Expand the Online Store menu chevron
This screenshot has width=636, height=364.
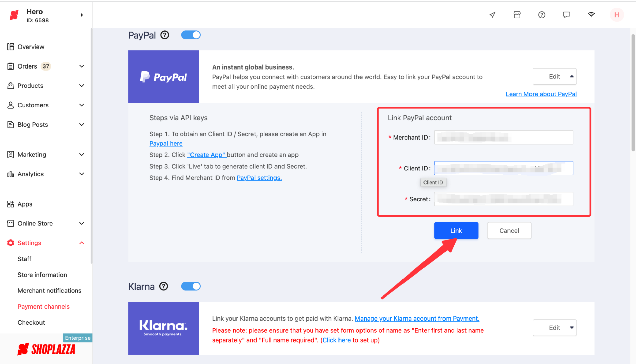pyautogui.click(x=82, y=223)
